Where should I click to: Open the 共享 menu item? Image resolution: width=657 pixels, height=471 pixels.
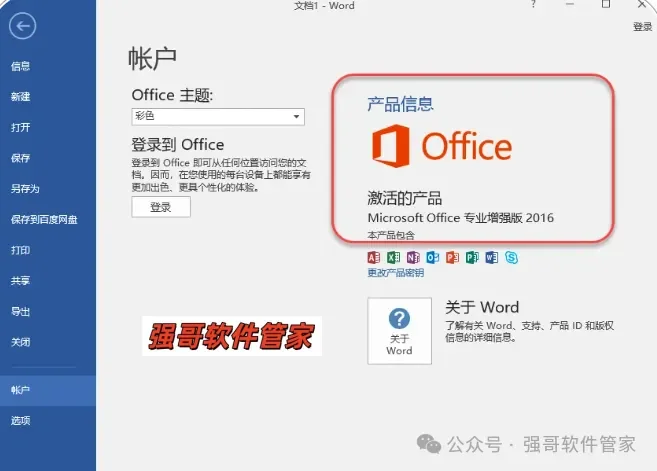pyautogui.click(x=21, y=281)
